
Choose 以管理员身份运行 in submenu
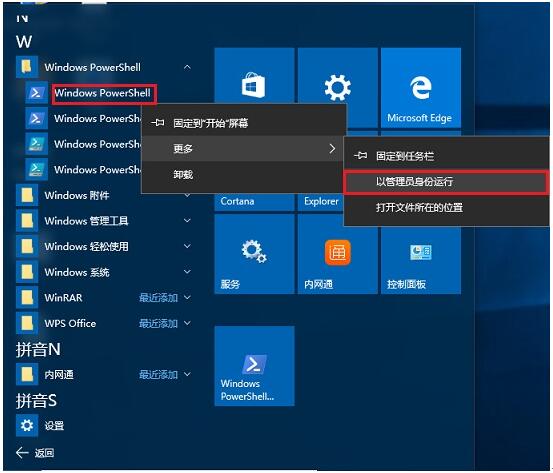(x=446, y=182)
